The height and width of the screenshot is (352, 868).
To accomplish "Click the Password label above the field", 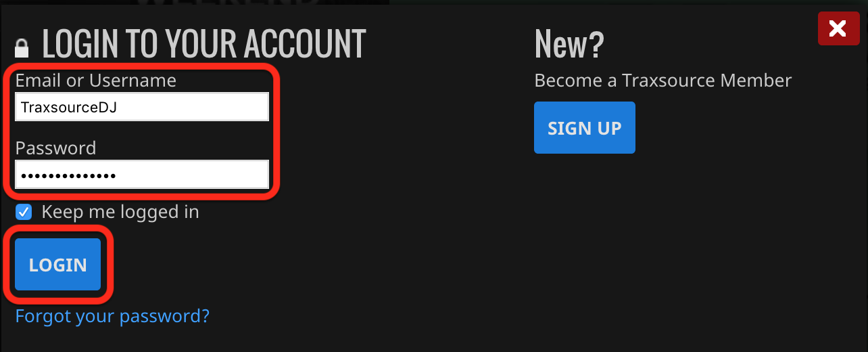I will tap(56, 148).
